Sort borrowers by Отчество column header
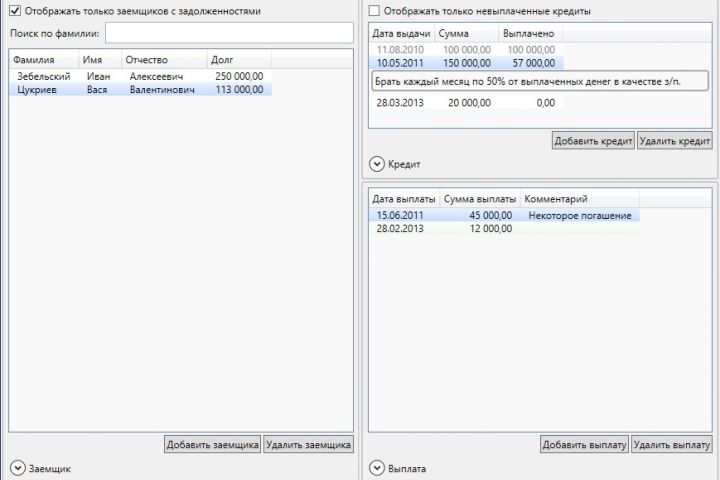Viewport: 720px width, 480px height. pos(164,60)
